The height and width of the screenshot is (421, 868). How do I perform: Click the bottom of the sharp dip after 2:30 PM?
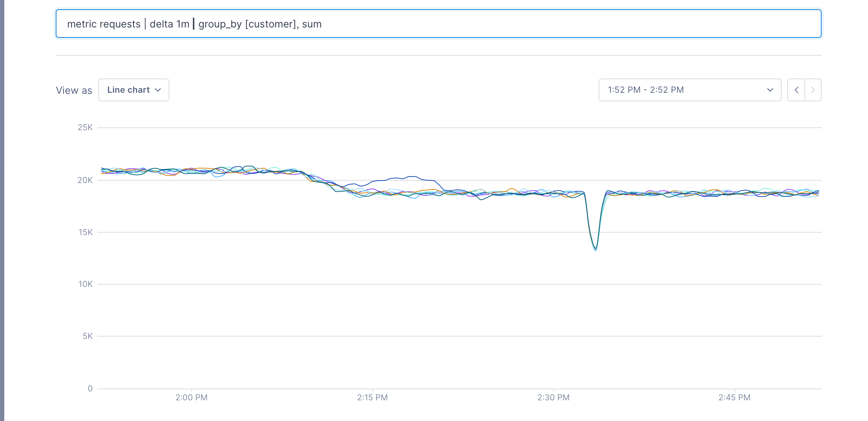coord(595,249)
